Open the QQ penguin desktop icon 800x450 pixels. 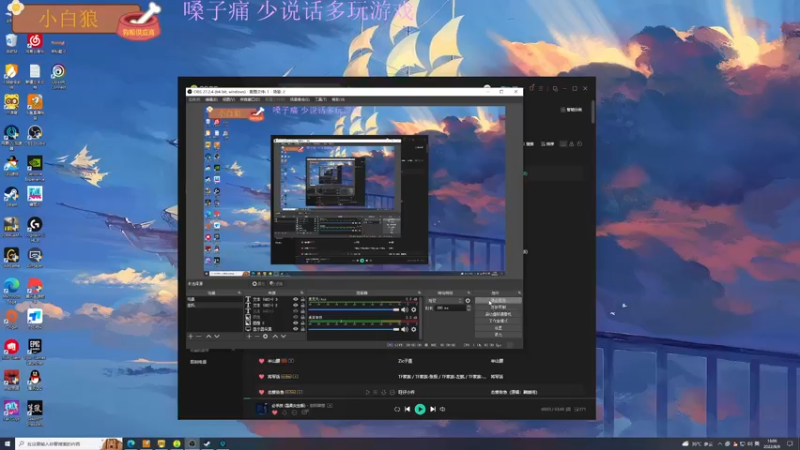click(x=35, y=380)
